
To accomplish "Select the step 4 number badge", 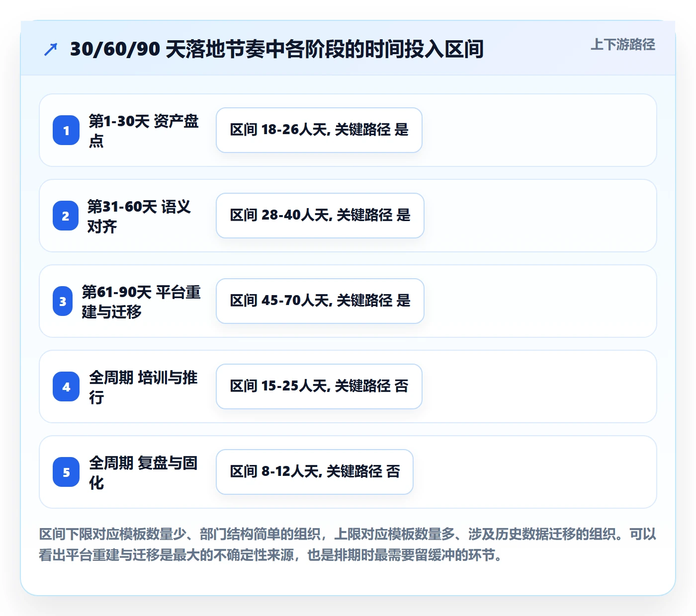I will 66,386.
